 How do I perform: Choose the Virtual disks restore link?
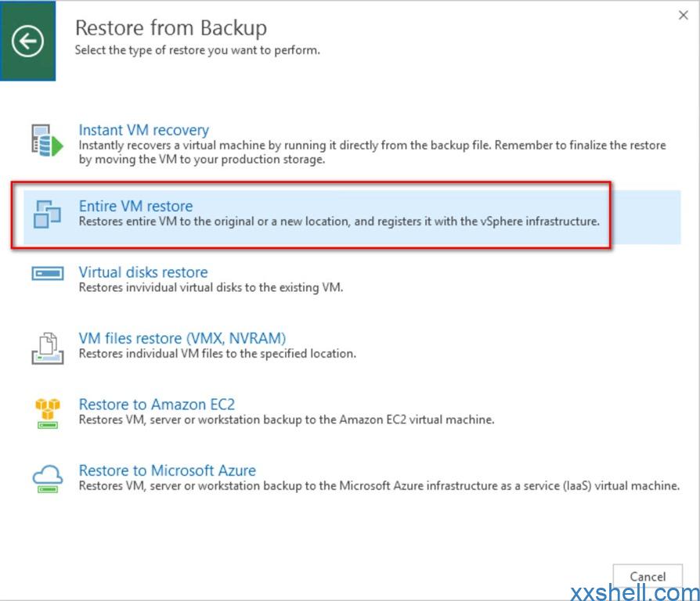click(x=143, y=272)
